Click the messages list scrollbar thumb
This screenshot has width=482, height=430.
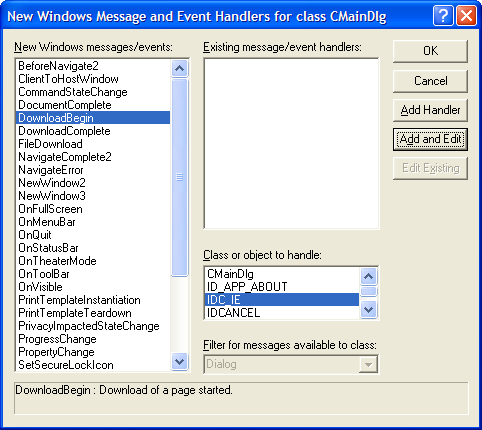(179, 177)
